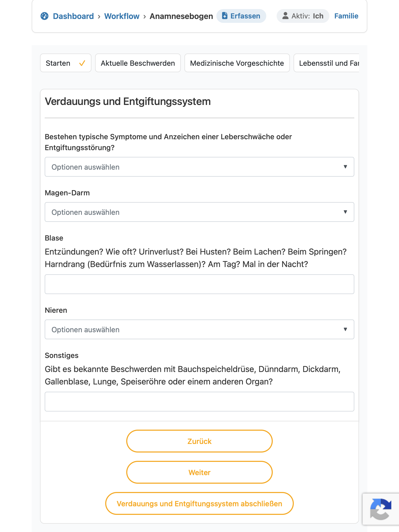Open the Leberschwäche symptoms dropdown
399x532 pixels.
[199, 167]
